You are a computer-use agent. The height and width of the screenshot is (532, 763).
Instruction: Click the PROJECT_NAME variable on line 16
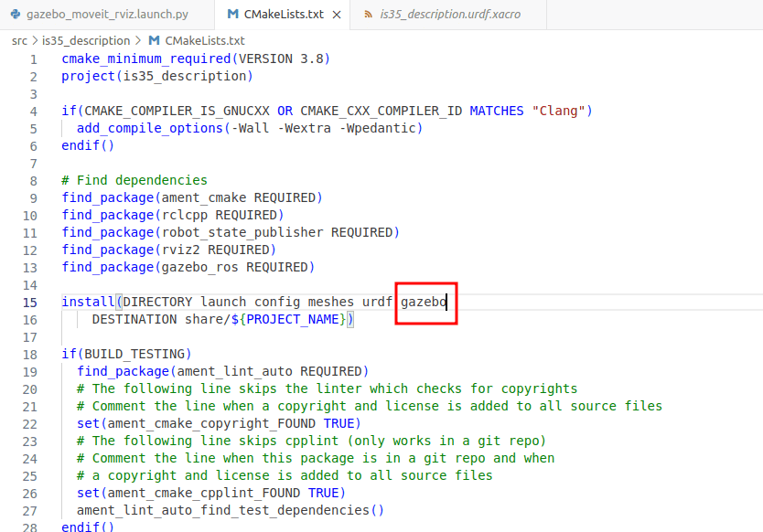(x=295, y=320)
